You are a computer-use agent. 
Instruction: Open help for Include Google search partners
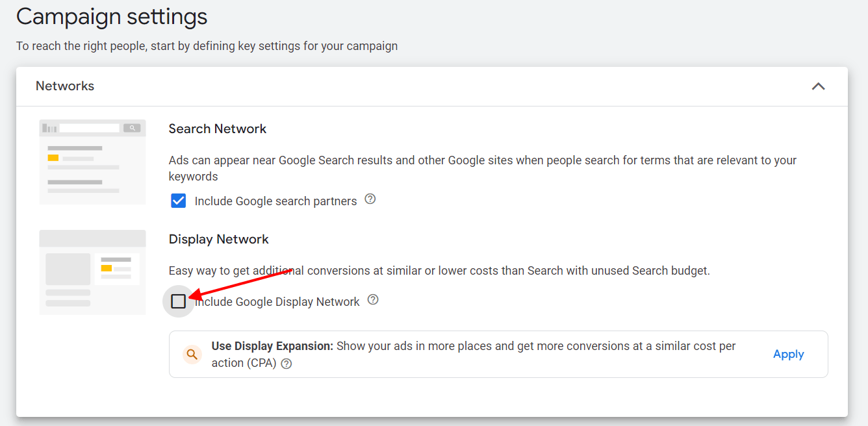tap(370, 199)
